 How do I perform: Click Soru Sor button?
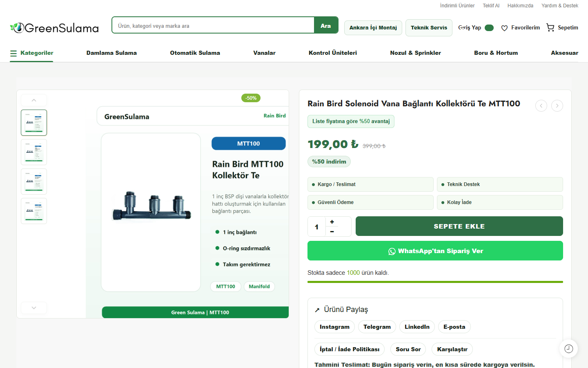pos(408,349)
